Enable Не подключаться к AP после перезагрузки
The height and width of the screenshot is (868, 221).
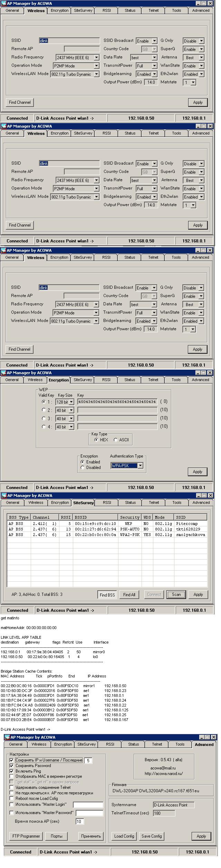point(11,793)
